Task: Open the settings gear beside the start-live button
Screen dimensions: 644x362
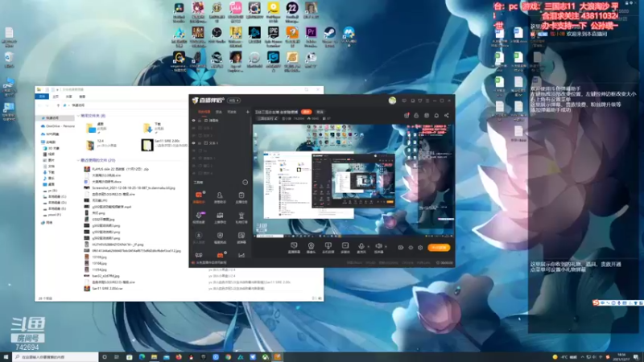Action: click(x=420, y=248)
